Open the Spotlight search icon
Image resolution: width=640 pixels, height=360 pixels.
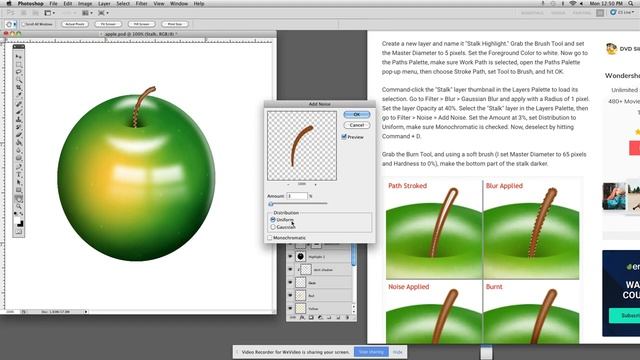(631, 4)
